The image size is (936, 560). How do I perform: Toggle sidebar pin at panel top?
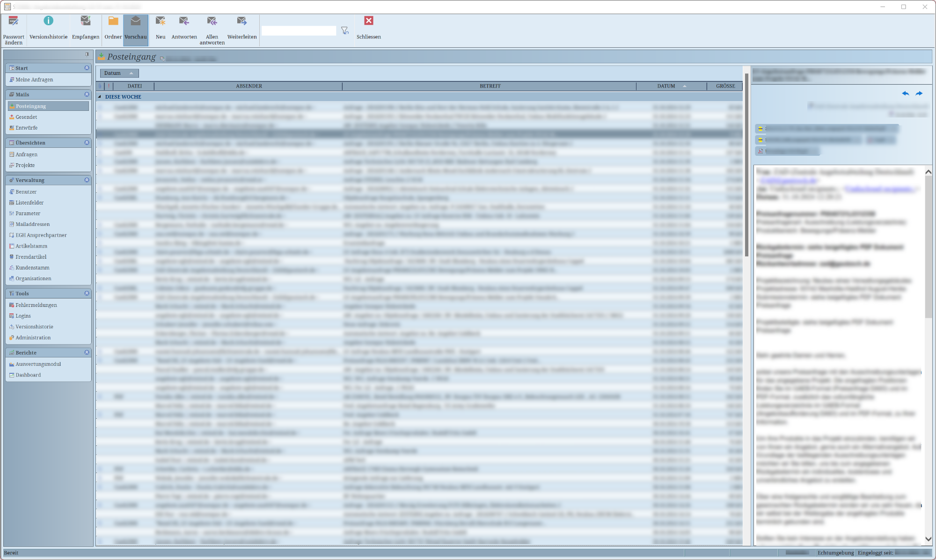(87, 54)
